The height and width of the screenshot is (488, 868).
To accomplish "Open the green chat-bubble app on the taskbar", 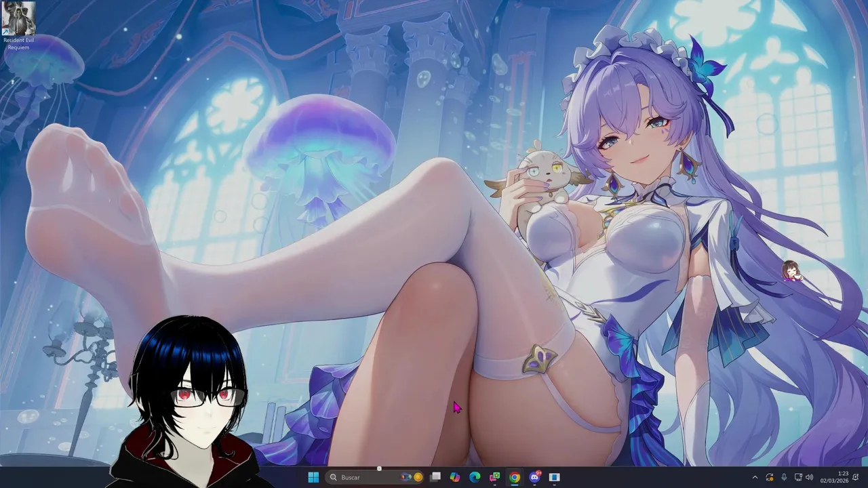I will click(495, 477).
